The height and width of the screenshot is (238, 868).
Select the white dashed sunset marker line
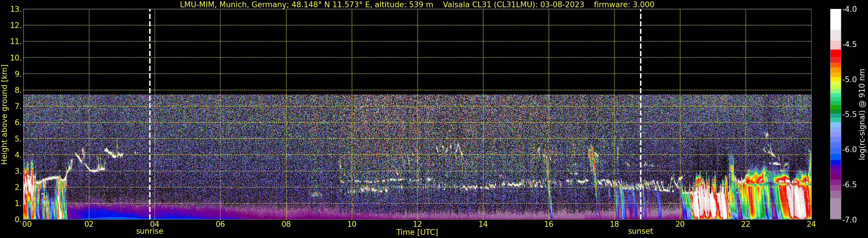click(x=641, y=114)
